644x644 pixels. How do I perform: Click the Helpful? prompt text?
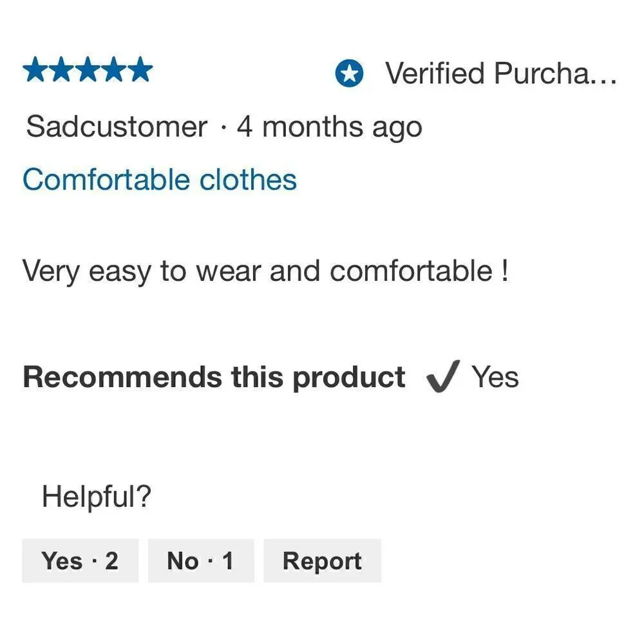pos(97,496)
